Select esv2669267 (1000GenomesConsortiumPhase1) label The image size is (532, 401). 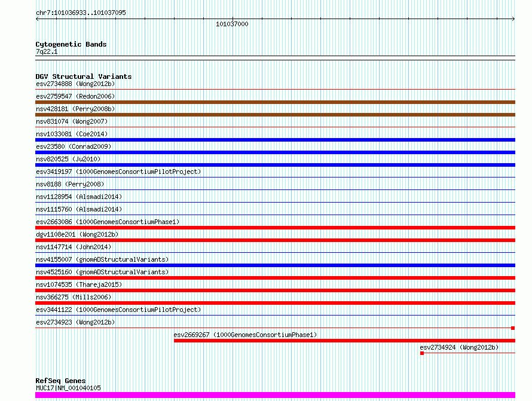245,335
